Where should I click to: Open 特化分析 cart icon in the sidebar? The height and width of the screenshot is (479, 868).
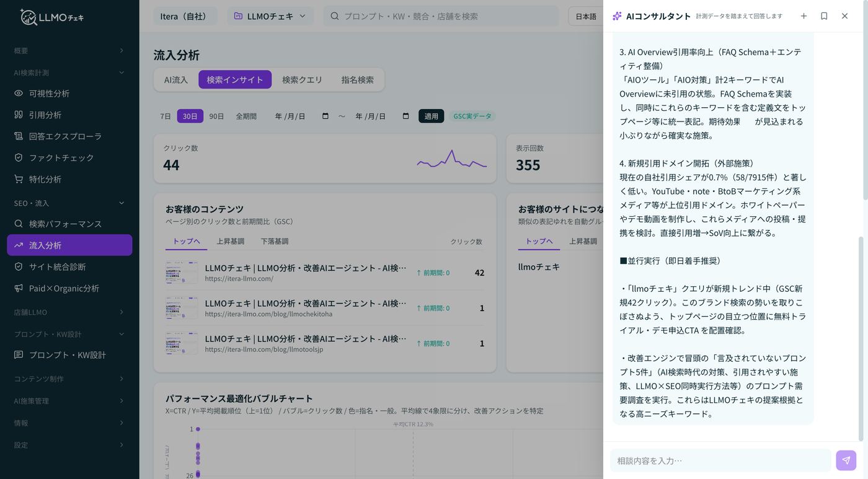click(19, 179)
